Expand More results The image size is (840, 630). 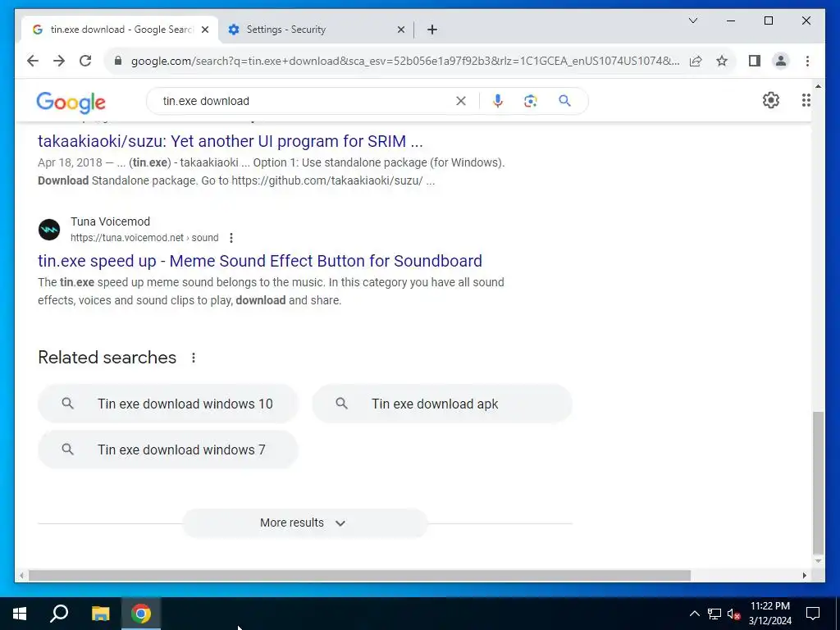[x=304, y=523]
